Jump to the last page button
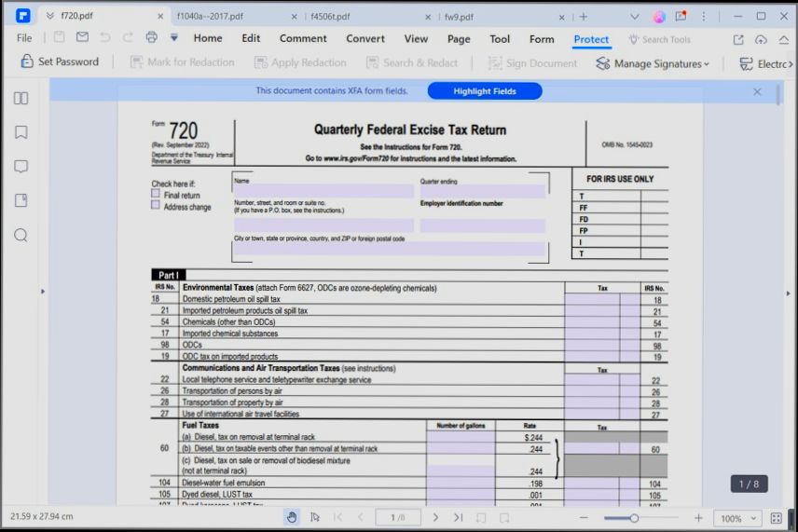Viewport: 798px width, 532px height. 458,517
